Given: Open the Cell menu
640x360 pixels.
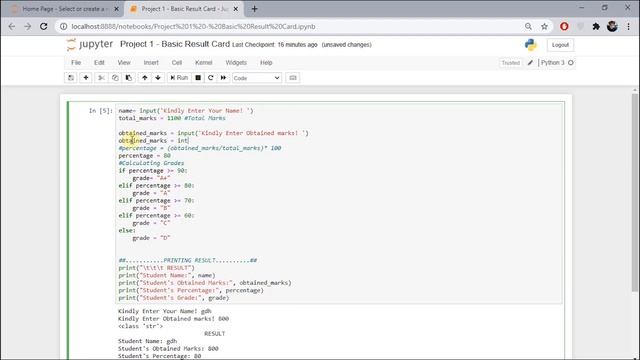Looking at the screenshot, I should tap(177, 62).
